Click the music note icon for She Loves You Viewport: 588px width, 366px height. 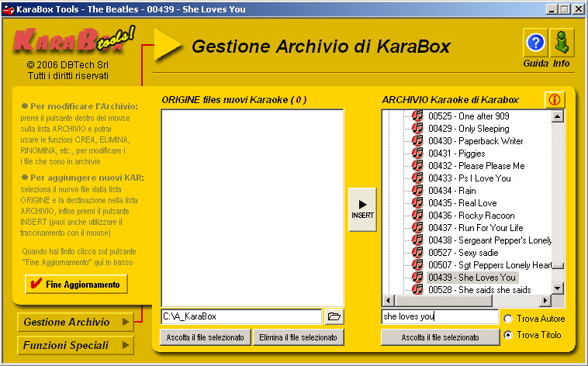pyautogui.click(x=417, y=277)
